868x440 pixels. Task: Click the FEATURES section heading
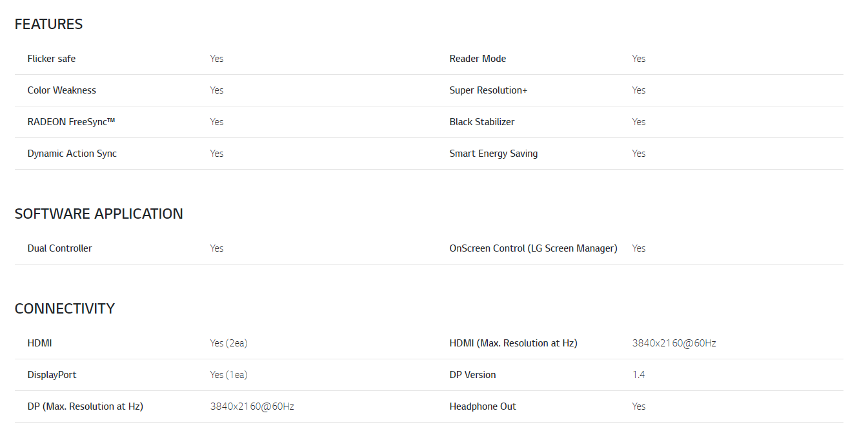coord(48,25)
